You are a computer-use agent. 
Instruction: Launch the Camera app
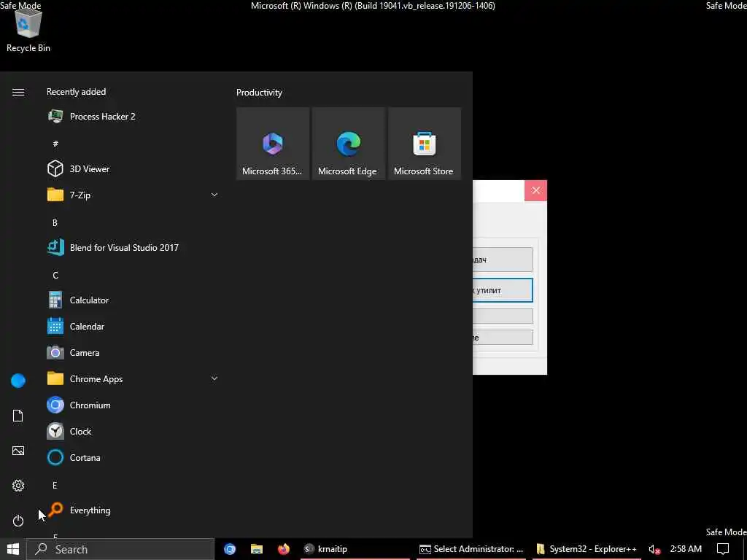coord(131,352)
